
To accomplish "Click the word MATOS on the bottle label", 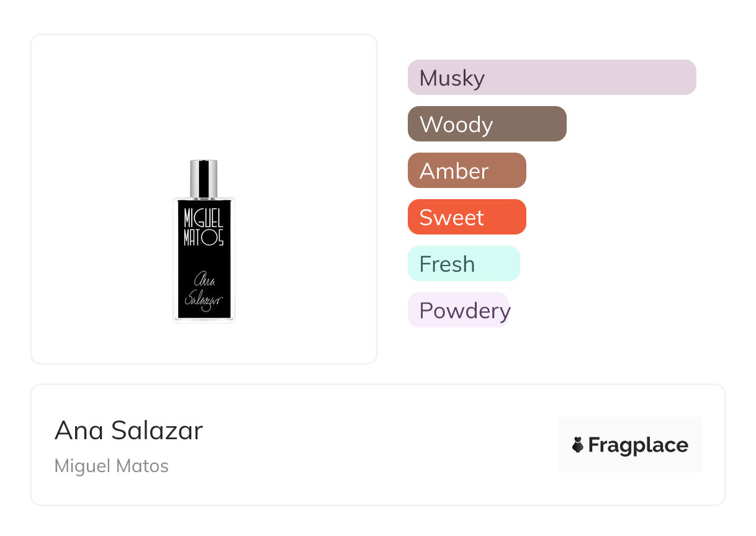I will (x=204, y=237).
